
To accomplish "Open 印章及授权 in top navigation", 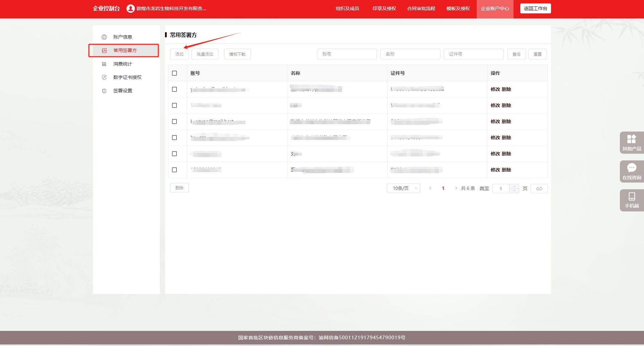I will coord(384,8).
